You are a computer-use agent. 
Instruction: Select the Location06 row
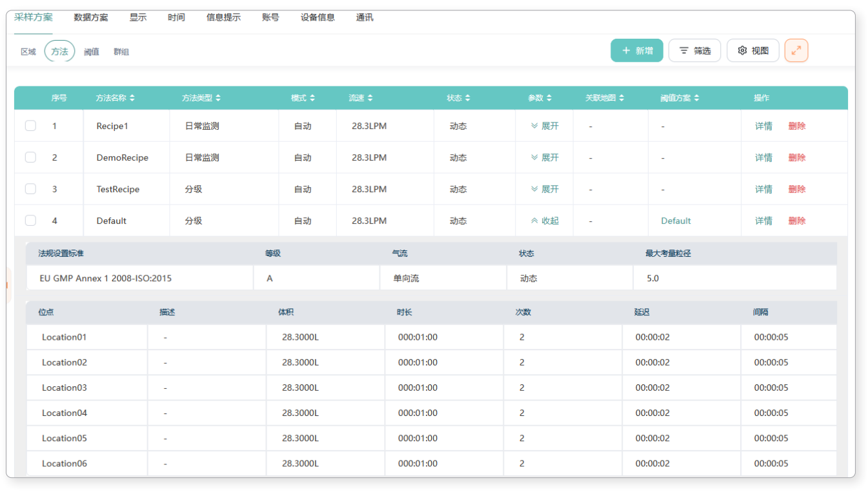click(431, 463)
